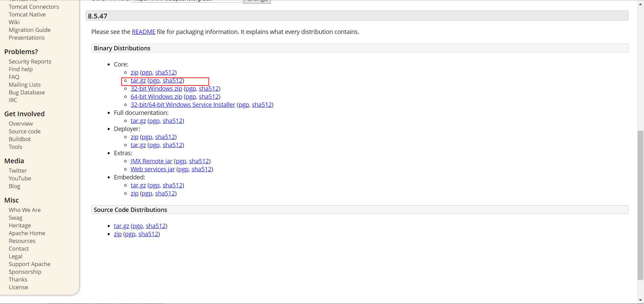Open pgp for 64-bit Windows zip
Viewport: 644px width, 304px height.
pos(191,97)
